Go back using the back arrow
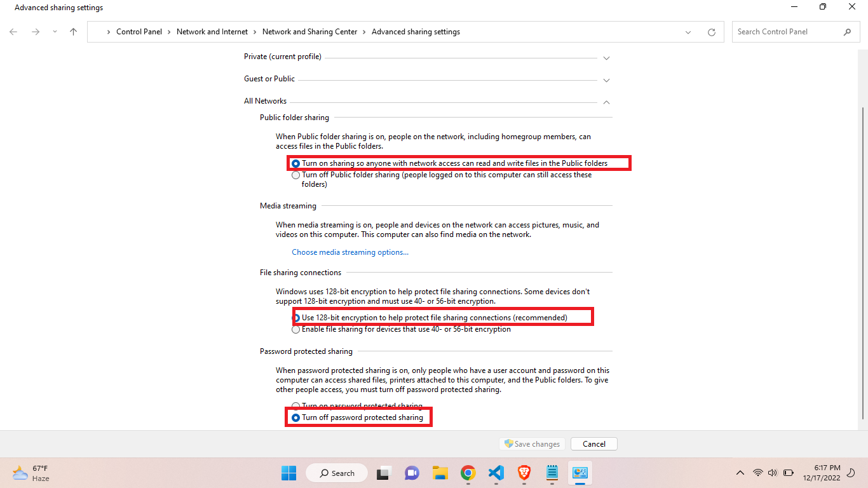868x488 pixels. tap(14, 32)
